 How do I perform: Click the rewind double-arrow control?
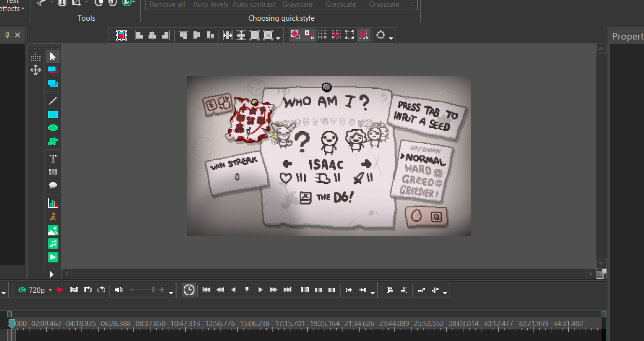tap(220, 290)
